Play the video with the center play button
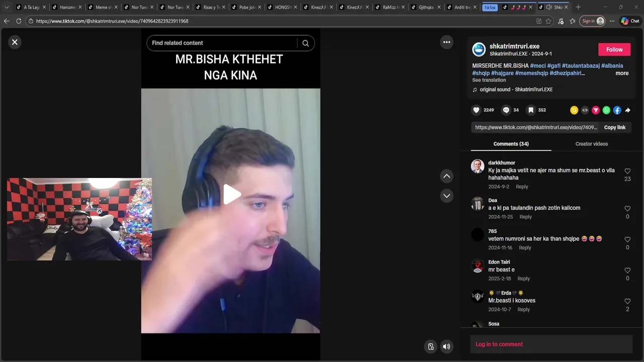Screen dimensions: 644x362 (x=231, y=195)
